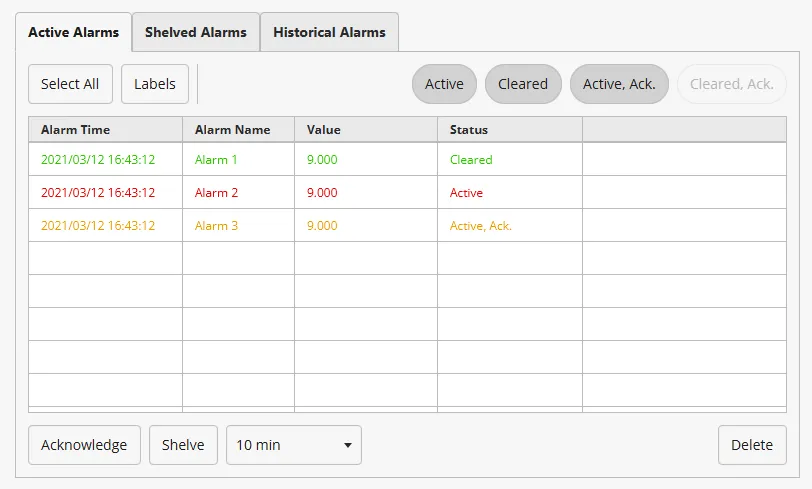The width and height of the screenshot is (812, 489).
Task: Open the Labels button
Action: coord(155,84)
